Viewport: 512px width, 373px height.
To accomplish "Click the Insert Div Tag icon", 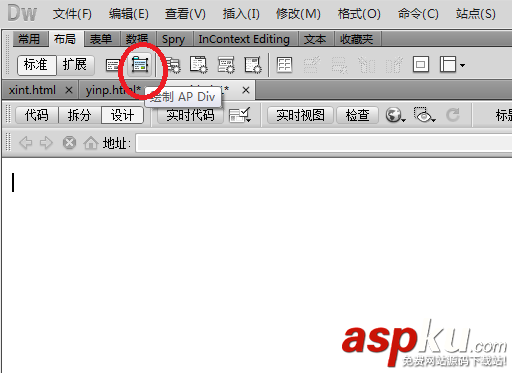I will 113,65.
